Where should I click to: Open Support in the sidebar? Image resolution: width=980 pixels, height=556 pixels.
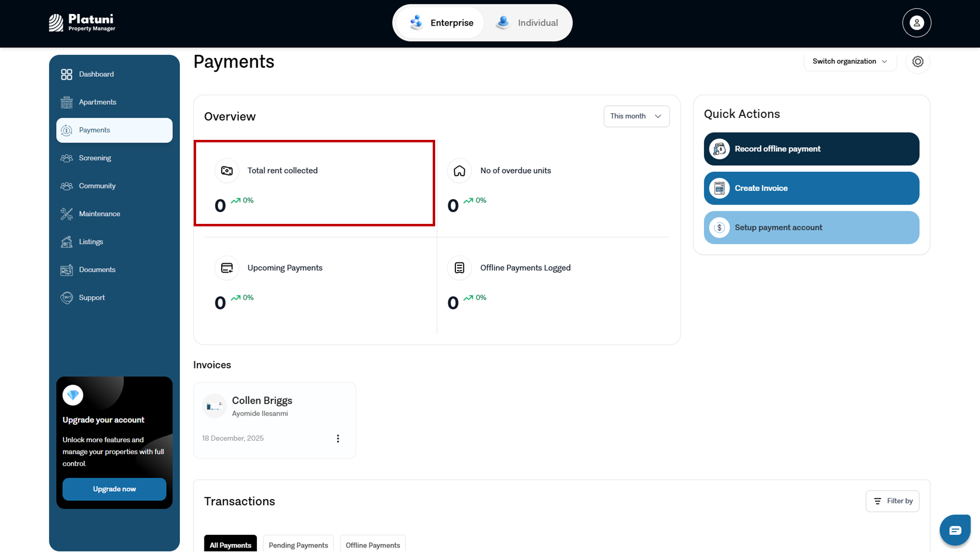click(x=115, y=298)
